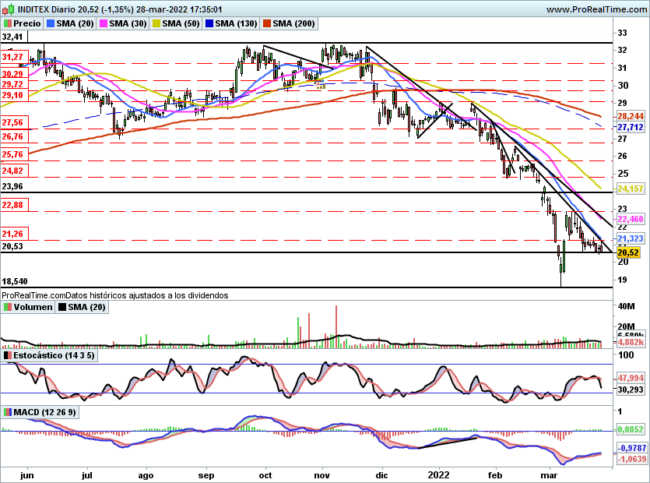
Task: Click the light blue SMA (20) color swatch
Action: pos(51,24)
